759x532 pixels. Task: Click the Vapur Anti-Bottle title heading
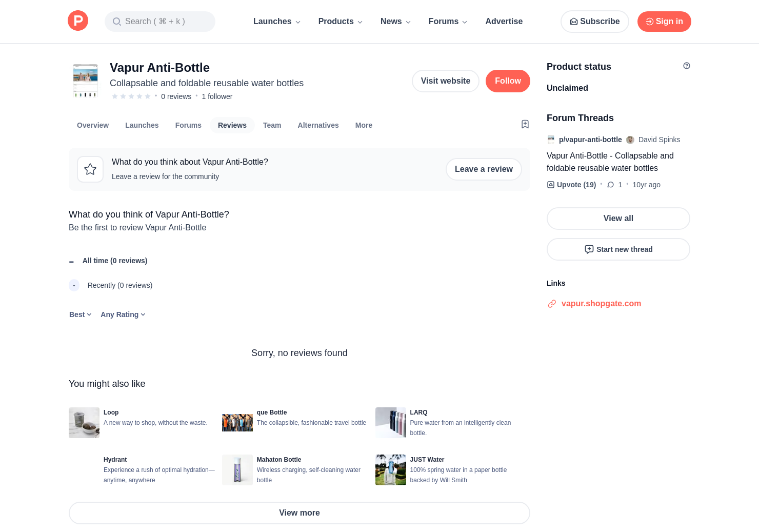click(159, 68)
